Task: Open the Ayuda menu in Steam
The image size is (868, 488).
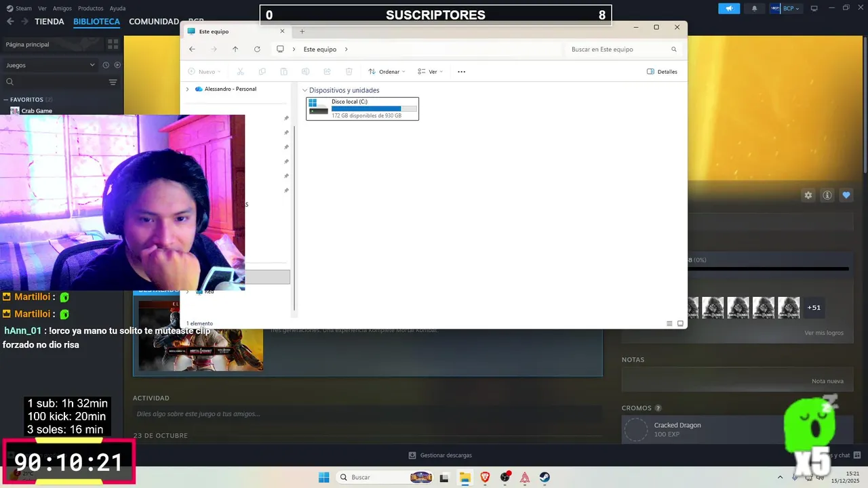Action: coord(118,8)
